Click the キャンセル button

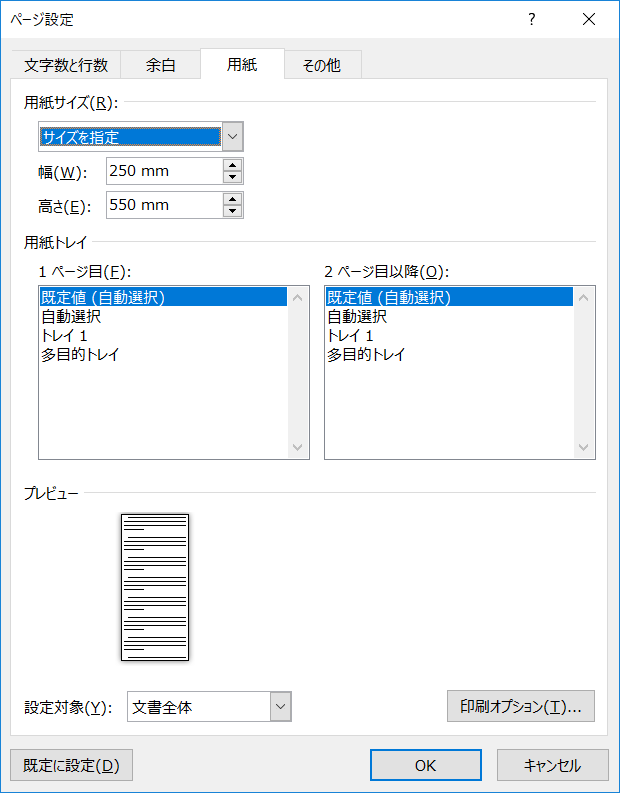point(552,765)
